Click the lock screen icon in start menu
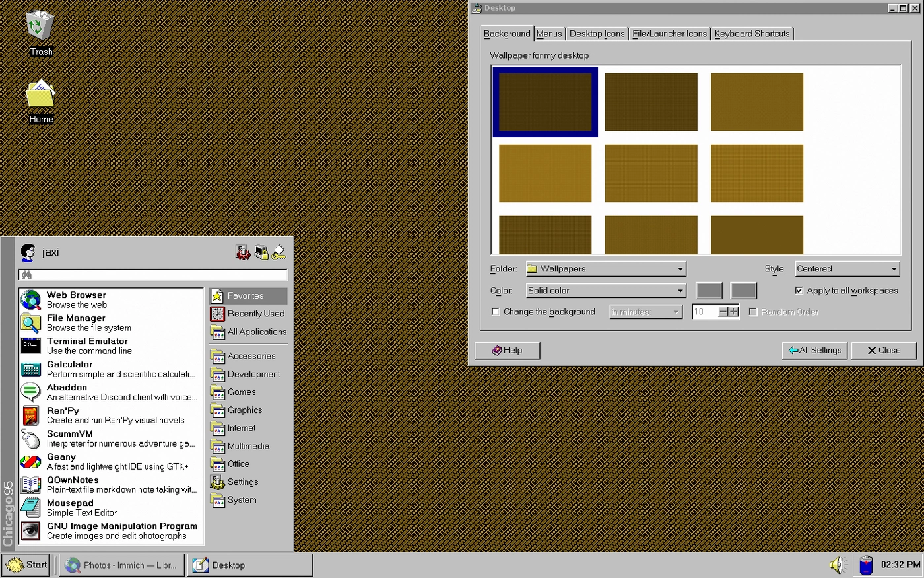Viewport: 924px width, 578px height. 261,252
